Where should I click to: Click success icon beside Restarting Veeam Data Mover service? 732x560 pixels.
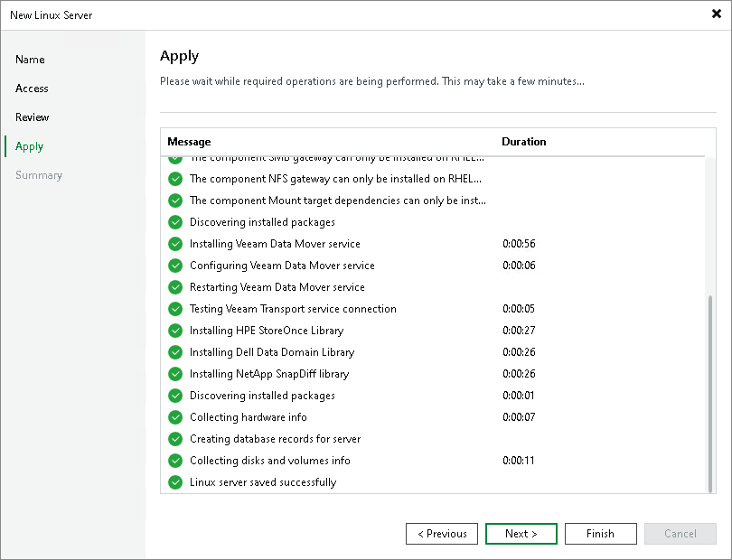(x=175, y=287)
